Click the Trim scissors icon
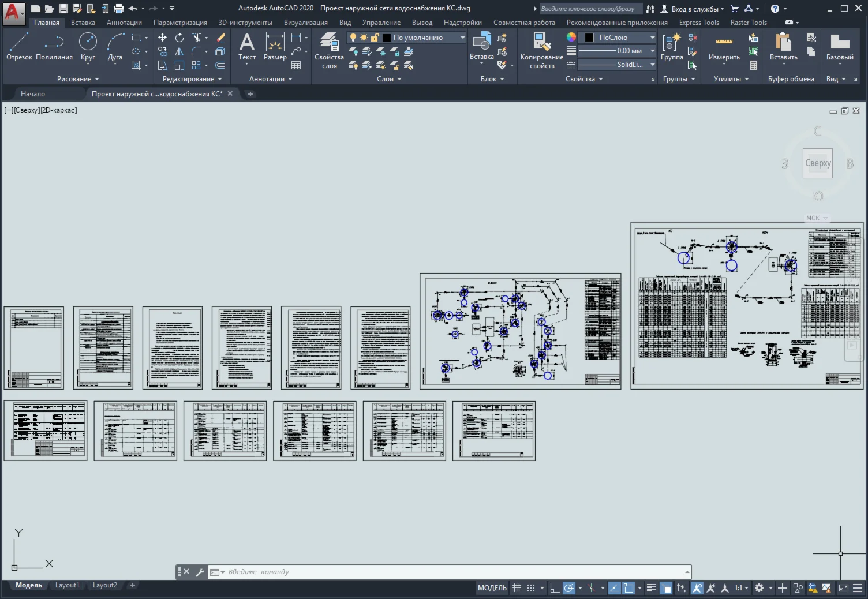Screen dimensions: 868x599 [x=197, y=38]
